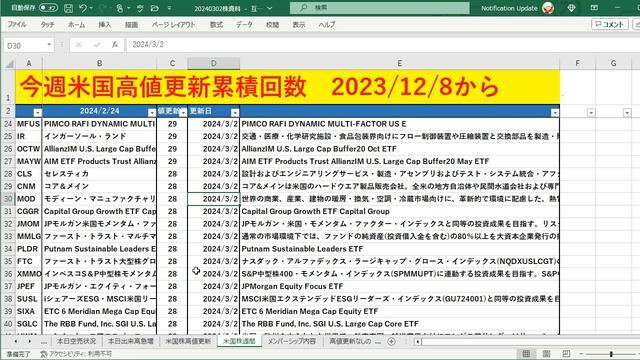Click the previous sheet scroll arrow
Viewport: 640px width, 360px height.
(x=16, y=341)
